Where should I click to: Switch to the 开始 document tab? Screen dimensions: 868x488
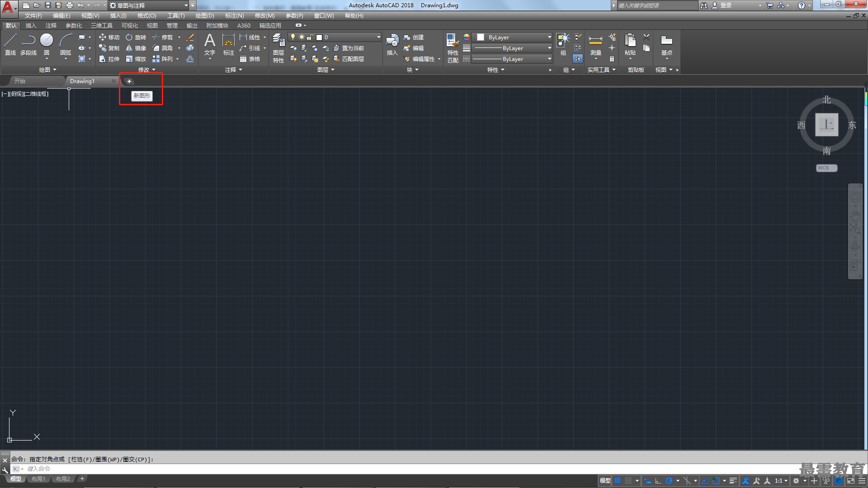[x=19, y=81]
